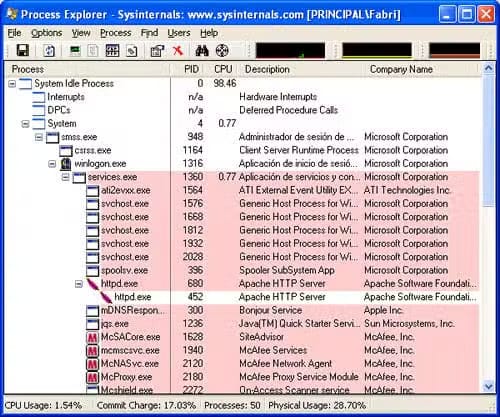This screenshot has height=417, width=500.
Task: Select the DPCs row
Action: click(243, 110)
